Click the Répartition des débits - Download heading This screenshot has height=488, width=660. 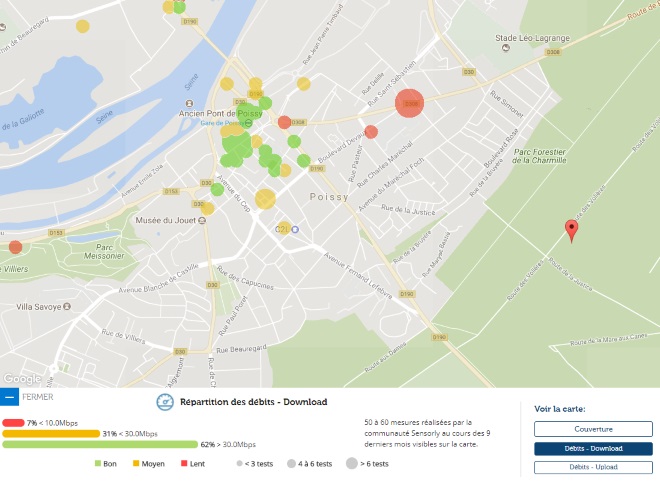pos(254,402)
